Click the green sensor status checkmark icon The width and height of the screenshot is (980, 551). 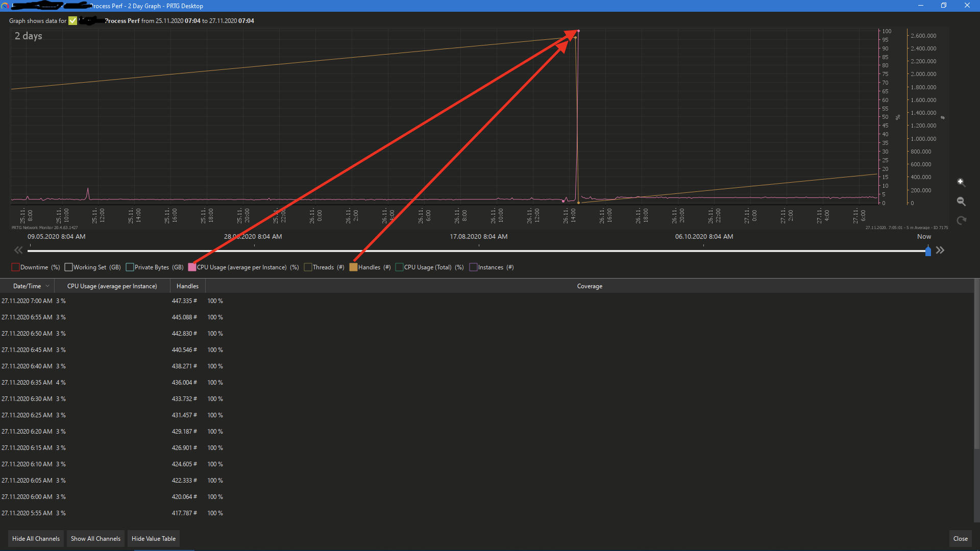pyautogui.click(x=73, y=21)
